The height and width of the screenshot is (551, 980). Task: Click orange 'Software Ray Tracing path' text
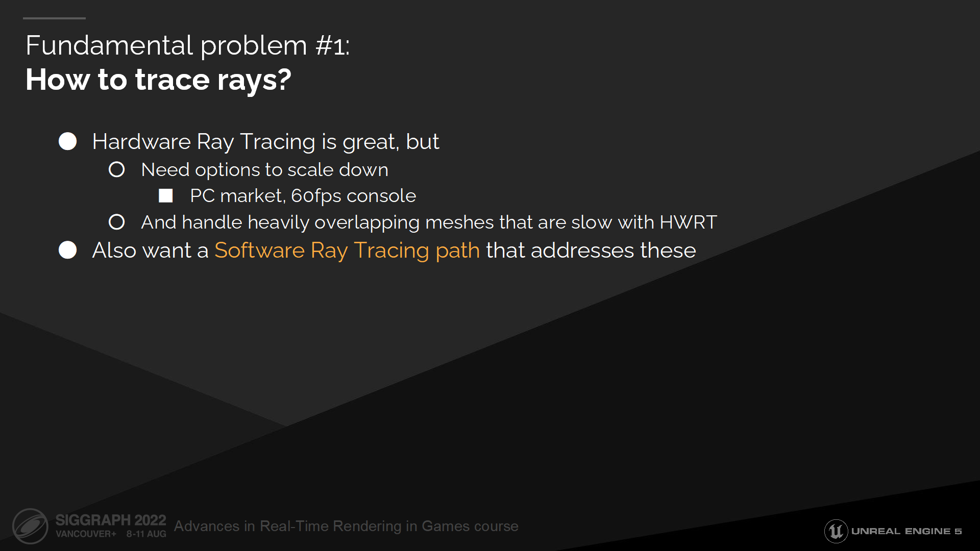point(347,251)
